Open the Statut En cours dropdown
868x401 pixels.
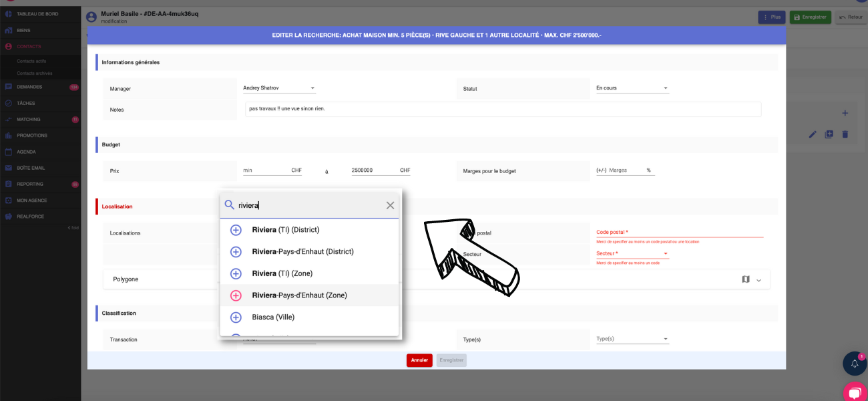(632, 88)
